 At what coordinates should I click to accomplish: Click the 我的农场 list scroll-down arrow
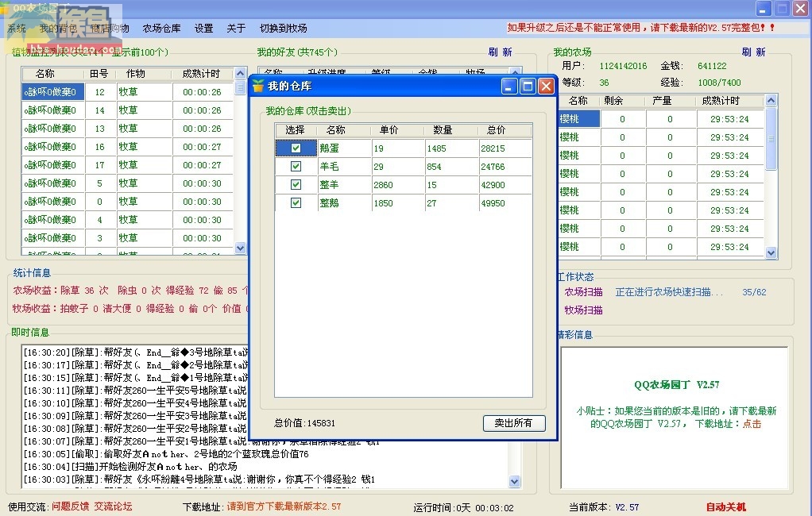click(771, 252)
